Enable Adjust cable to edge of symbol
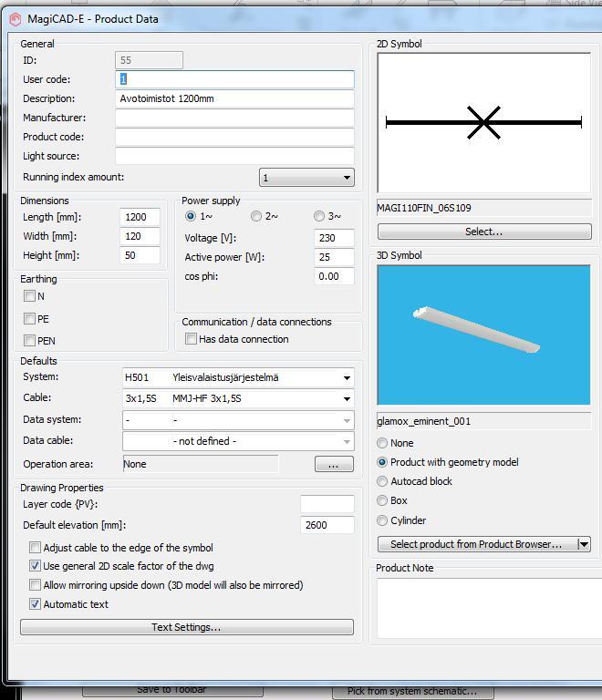Image resolution: width=602 pixels, height=700 pixels. point(35,547)
